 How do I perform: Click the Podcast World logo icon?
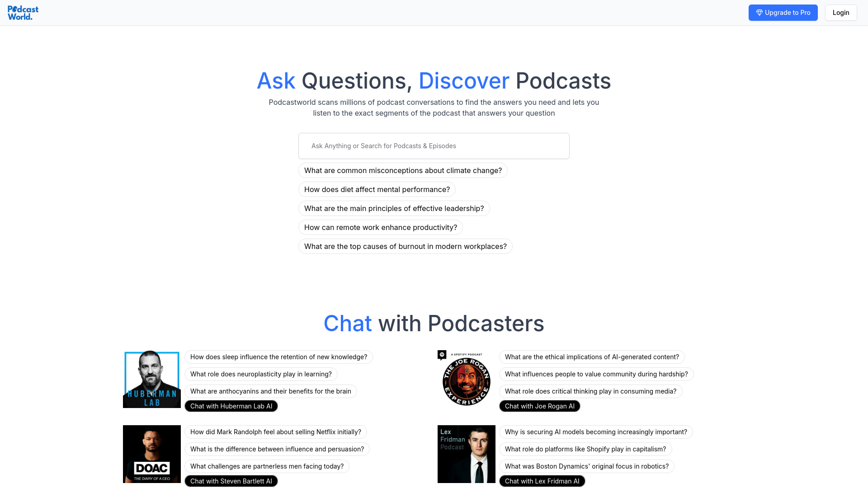pyautogui.click(x=23, y=13)
